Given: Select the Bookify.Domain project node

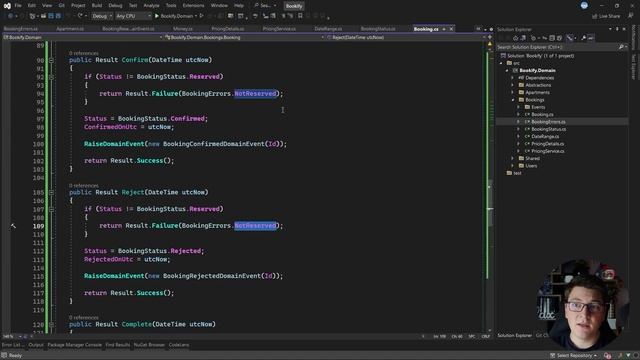Looking at the screenshot, I should pyautogui.click(x=537, y=70).
